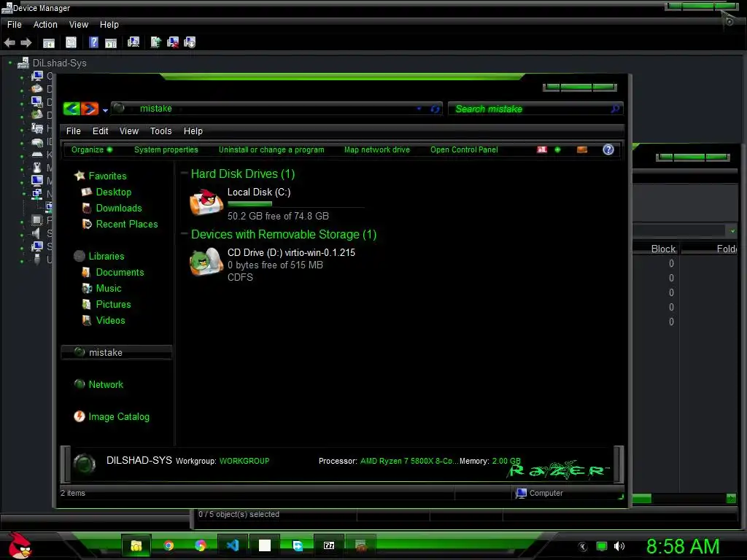Open the Action menu in Device Manager
The width and height of the screenshot is (747, 560).
point(45,24)
